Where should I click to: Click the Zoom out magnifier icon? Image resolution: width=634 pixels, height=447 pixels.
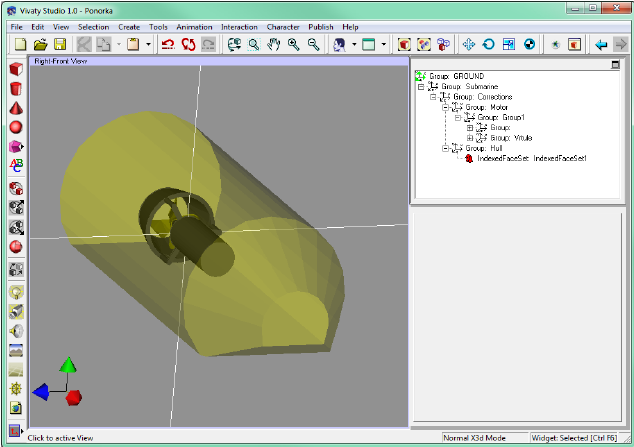(313, 44)
